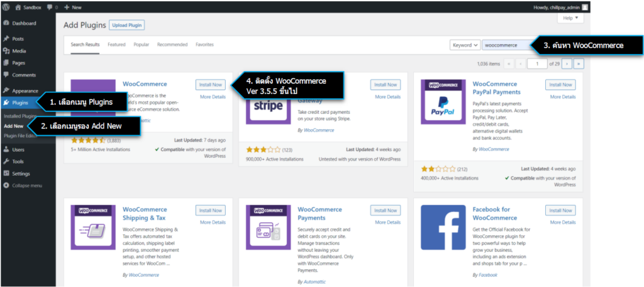Open the Keyword search type dropdown

click(x=465, y=45)
